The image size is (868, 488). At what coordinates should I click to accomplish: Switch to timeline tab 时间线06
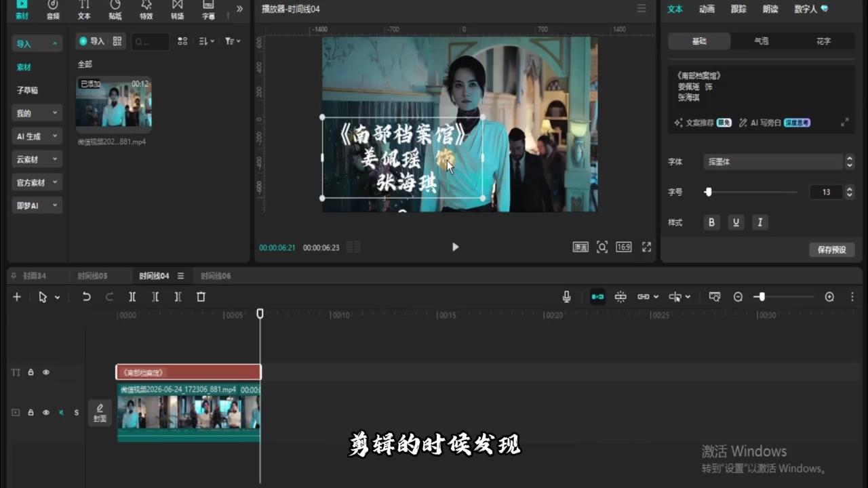[216, 276]
